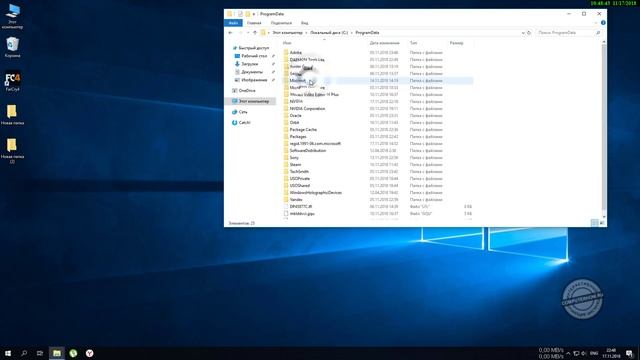Open the address bar history dropdown
The height and width of the screenshot is (360, 640).
coord(523,33)
